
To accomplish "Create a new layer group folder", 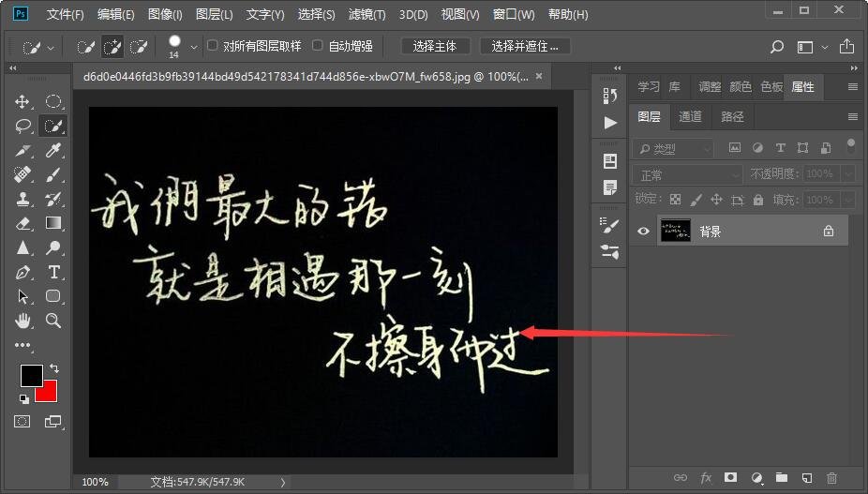I will click(x=782, y=477).
